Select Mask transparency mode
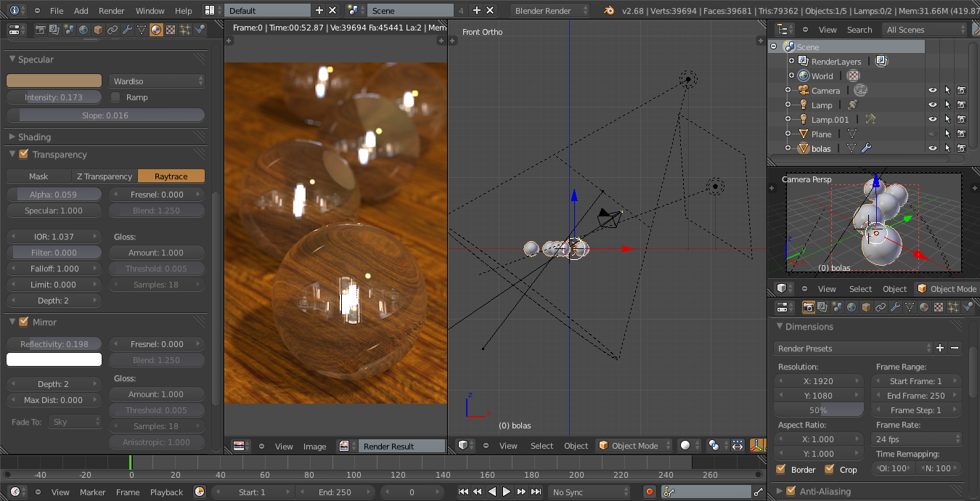The image size is (980, 501). pos(38,176)
